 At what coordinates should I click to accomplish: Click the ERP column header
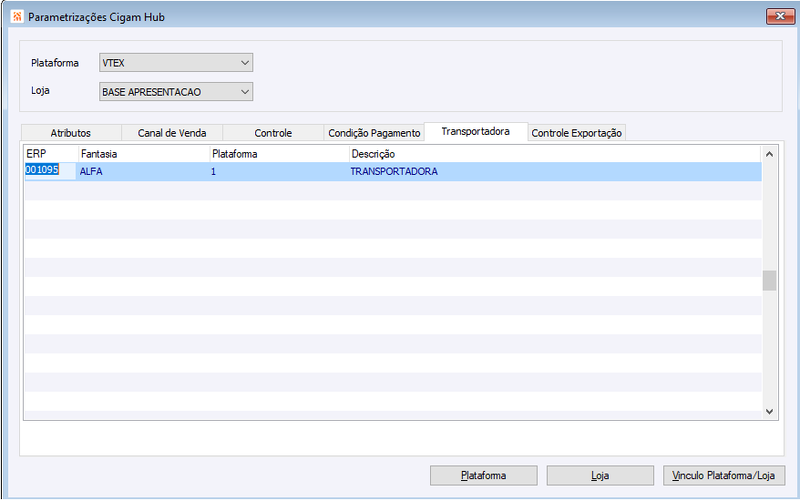51,154
